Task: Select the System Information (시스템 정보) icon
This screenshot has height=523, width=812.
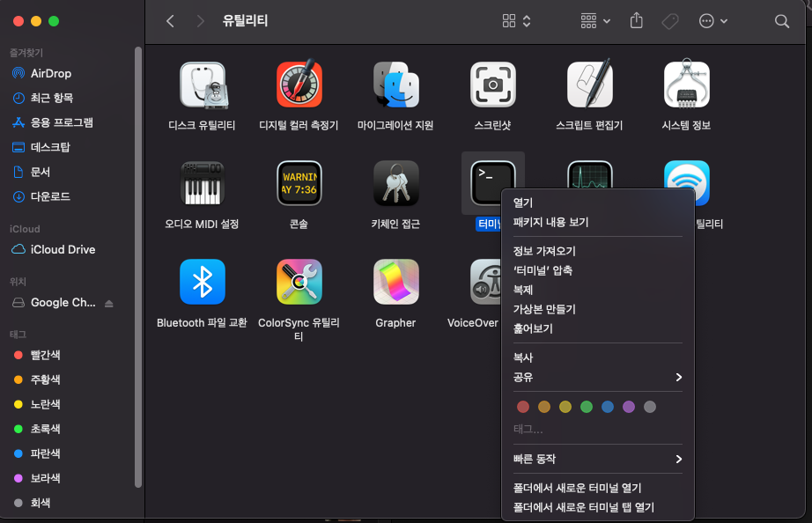Action: (687, 84)
